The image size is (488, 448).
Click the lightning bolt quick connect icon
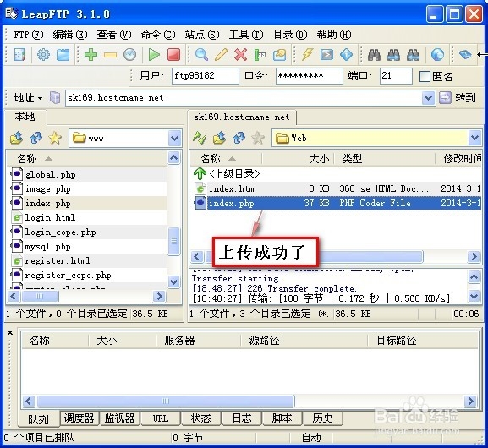pos(307,55)
